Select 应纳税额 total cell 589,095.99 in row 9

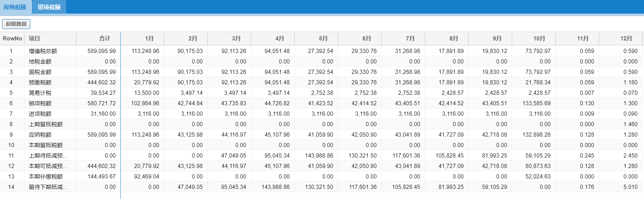click(x=102, y=135)
